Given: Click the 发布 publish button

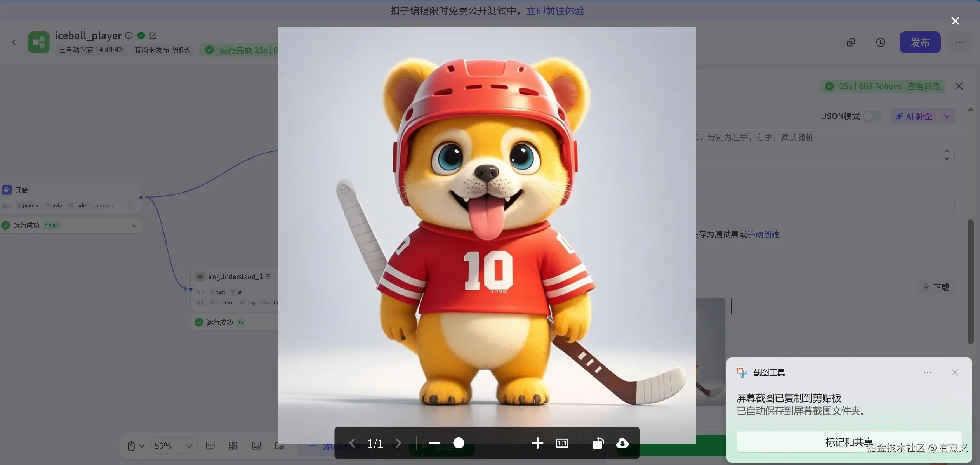Looking at the screenshot, I should click(x=920, y=42).
